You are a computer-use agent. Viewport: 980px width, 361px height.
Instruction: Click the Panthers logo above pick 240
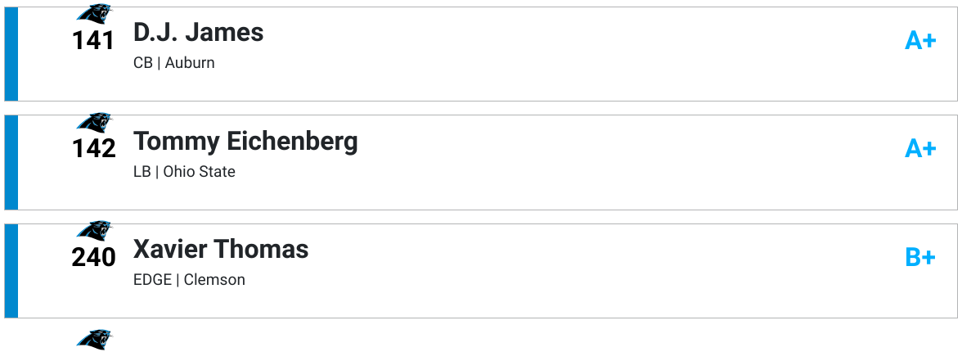coord(94,231)
